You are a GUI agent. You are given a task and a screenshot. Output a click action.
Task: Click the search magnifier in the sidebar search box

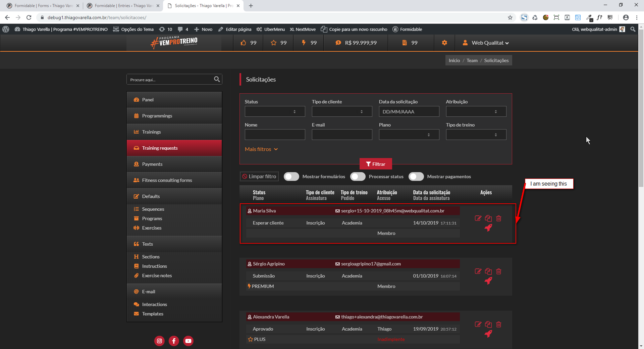[x=217, y=79]
